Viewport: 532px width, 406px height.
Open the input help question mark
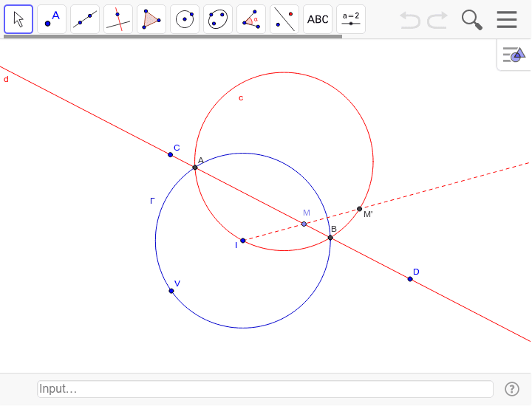point(511,389)
